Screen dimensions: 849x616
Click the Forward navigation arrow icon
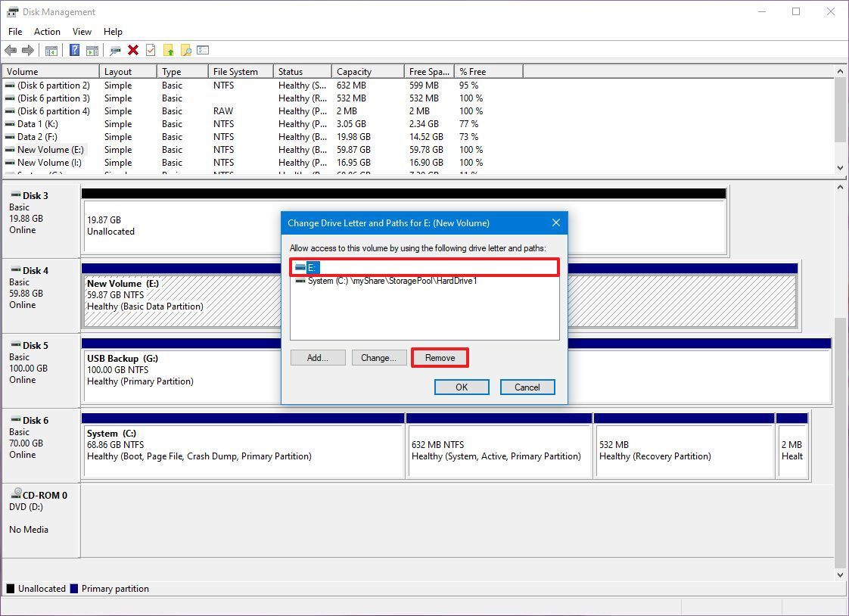click(30, 50)
